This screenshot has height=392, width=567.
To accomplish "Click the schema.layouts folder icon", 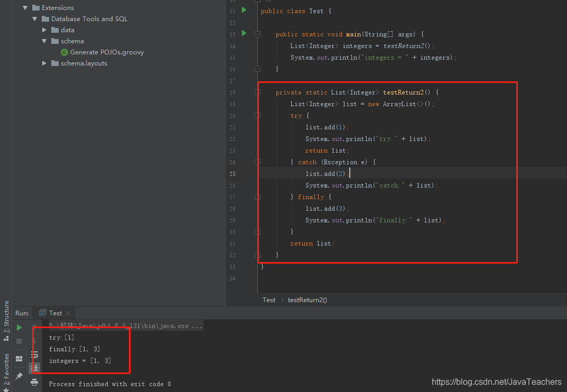I will click(55, 63).
